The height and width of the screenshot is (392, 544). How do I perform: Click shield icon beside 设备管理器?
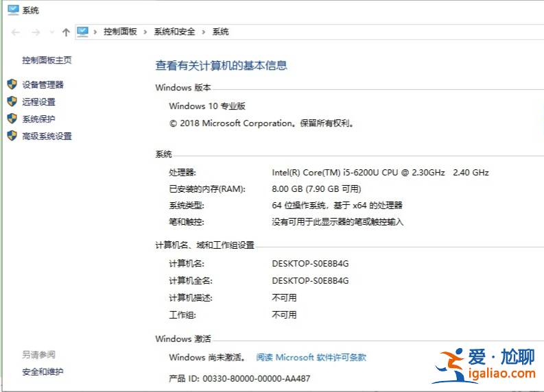(12, 84)
